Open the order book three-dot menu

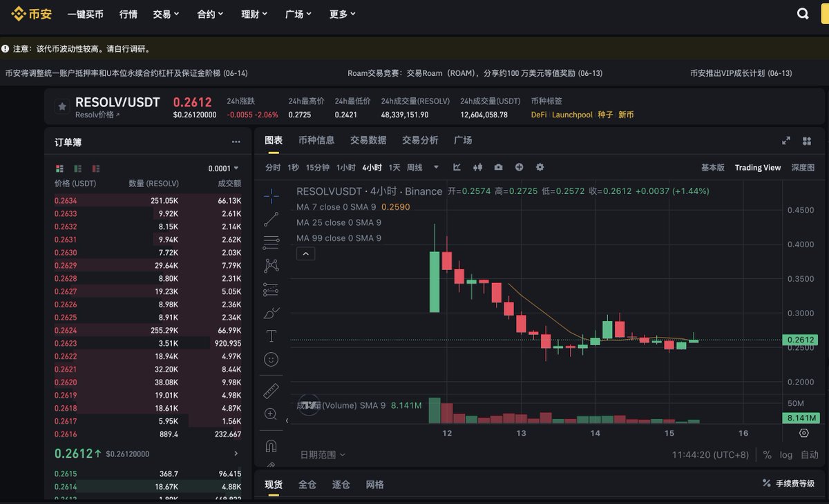click(x=236, y=142)
